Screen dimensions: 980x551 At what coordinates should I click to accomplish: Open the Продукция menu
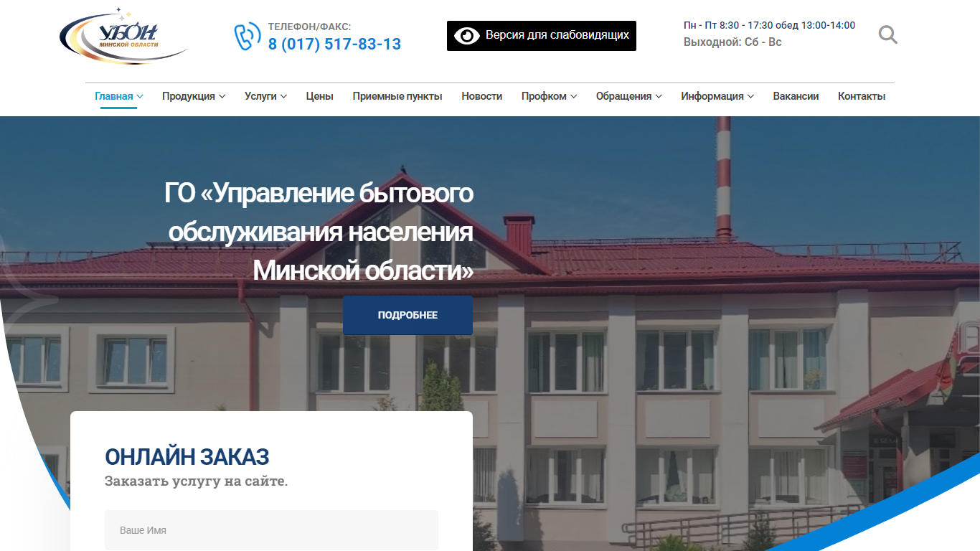[x=189, y=96]
